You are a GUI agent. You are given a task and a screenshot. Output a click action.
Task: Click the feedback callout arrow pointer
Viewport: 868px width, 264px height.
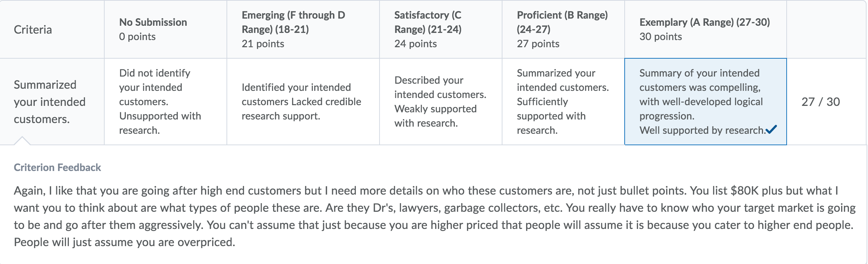(22, 141)
